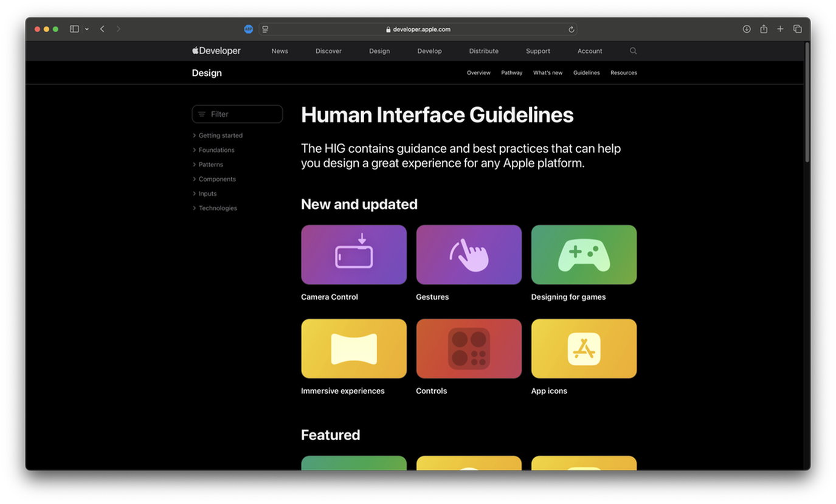Open the Distribute menu item
The width and height of the screenshot is (836, 504).
click(484, 51)
